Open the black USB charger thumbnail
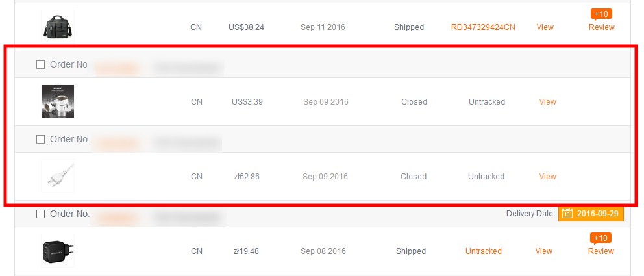Screen dimensions: 644x276 point(57,251)
